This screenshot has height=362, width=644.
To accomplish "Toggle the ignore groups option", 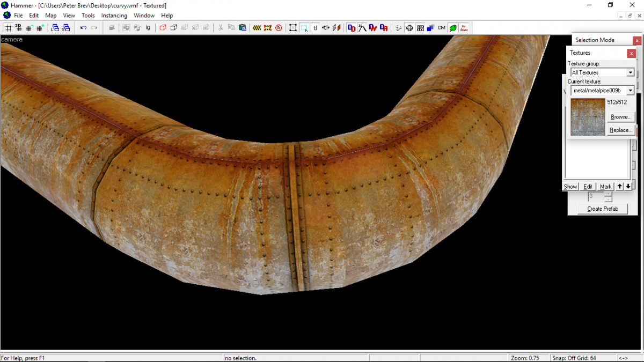I will (147, 27).
